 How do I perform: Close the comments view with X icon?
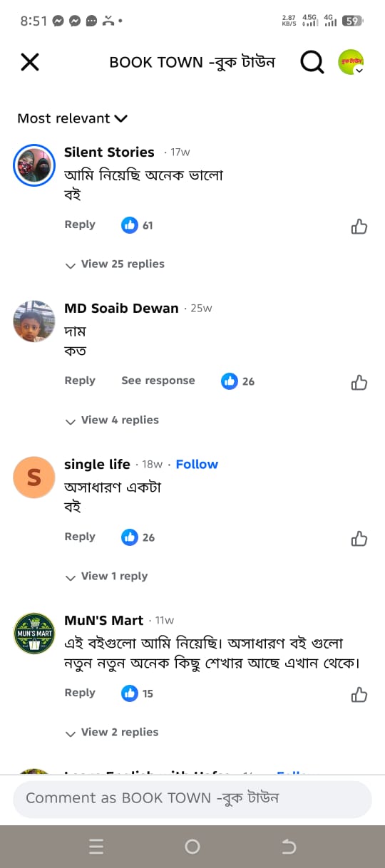[x=30, y=63]
